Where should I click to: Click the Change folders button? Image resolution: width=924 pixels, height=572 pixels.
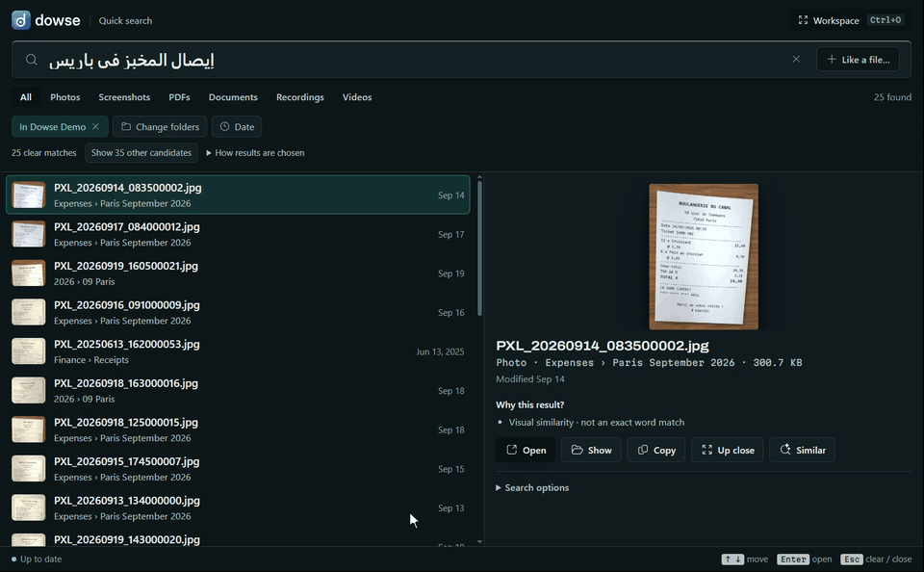[160, 126]
